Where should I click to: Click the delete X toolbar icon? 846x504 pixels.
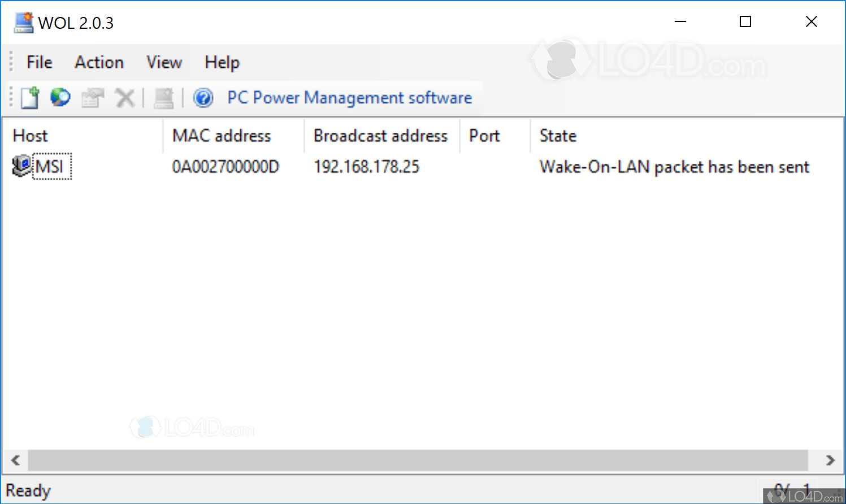(124, 98)
